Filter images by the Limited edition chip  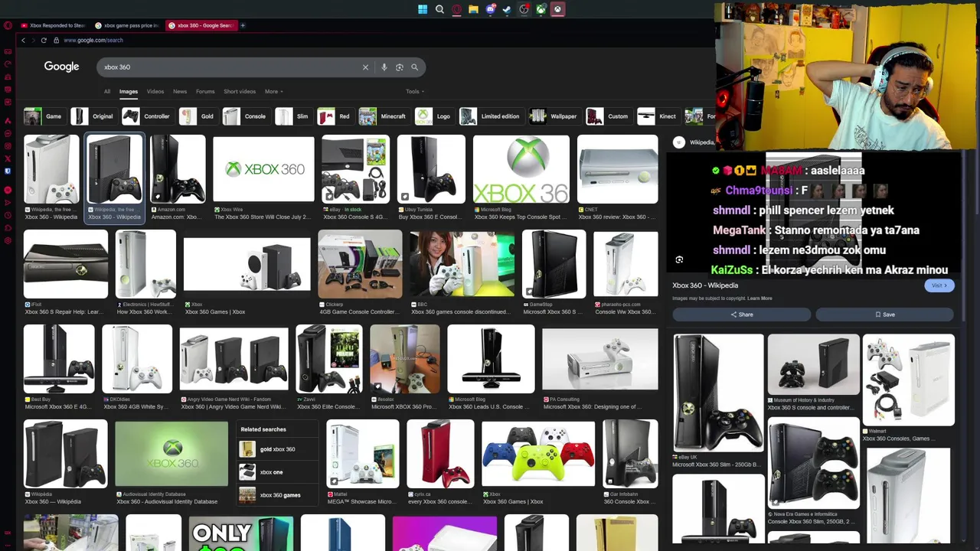491,116
